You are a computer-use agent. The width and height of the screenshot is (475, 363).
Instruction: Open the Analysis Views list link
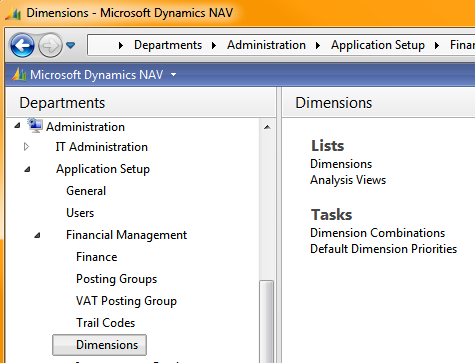(x=348, y=180)
